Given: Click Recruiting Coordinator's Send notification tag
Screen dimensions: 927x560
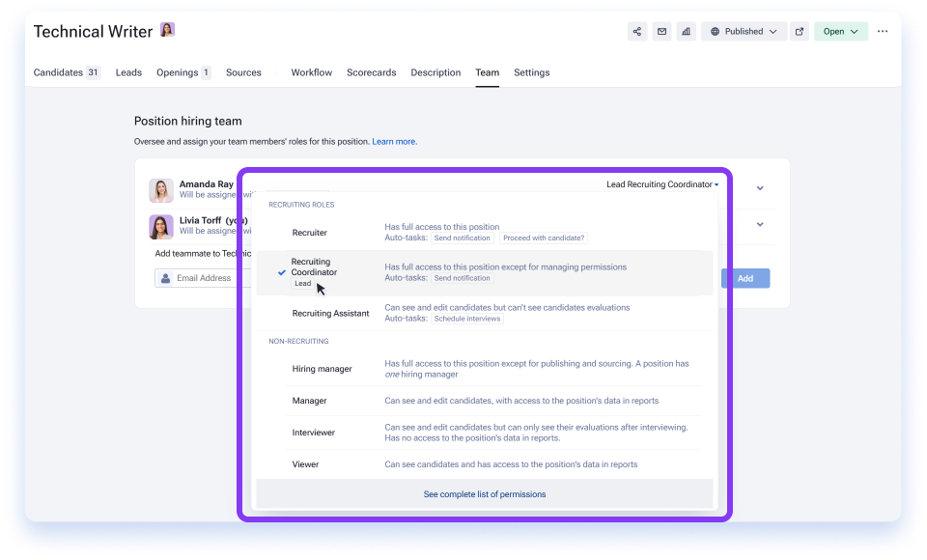Looking at the screenshot, I should tap(463, 278).
